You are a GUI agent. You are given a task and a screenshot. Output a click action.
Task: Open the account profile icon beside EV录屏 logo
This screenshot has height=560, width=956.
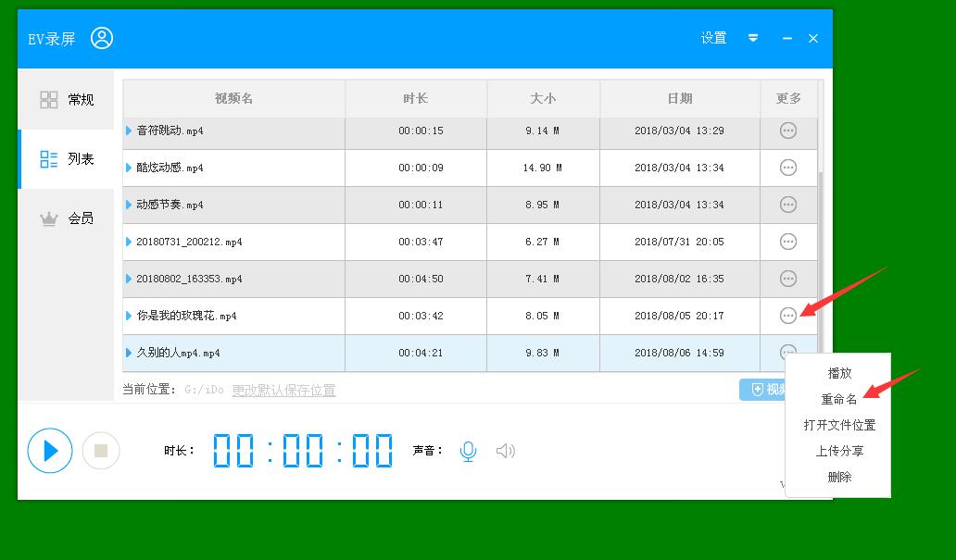coord(102,38)
